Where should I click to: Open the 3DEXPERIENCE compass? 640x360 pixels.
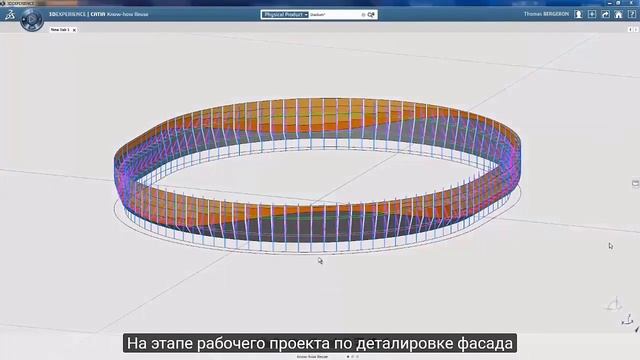point(32,19)
